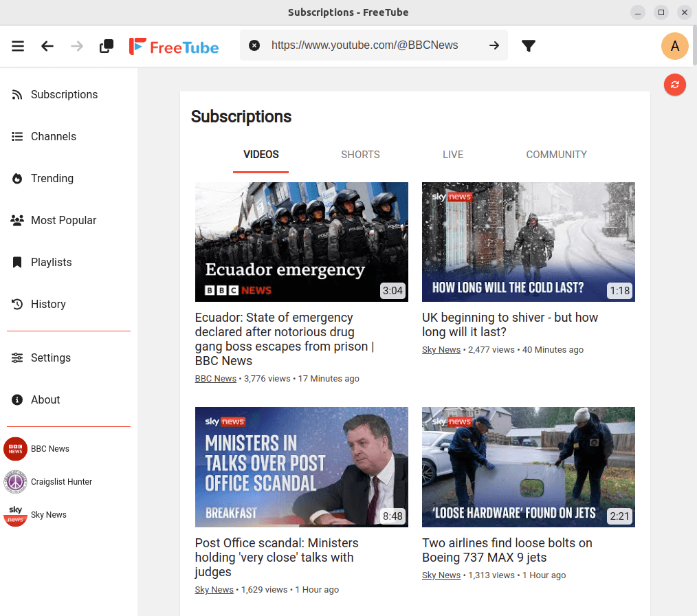Click the page vertical scrollbar
Viewport: 697px width, 616px height.
point(694,46)
